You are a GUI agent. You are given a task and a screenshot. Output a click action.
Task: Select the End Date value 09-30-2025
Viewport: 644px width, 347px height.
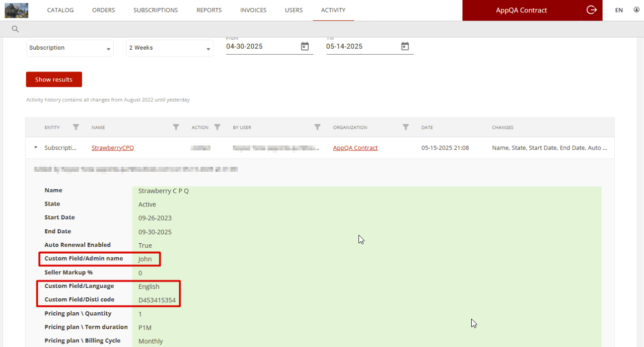(155, 232)
